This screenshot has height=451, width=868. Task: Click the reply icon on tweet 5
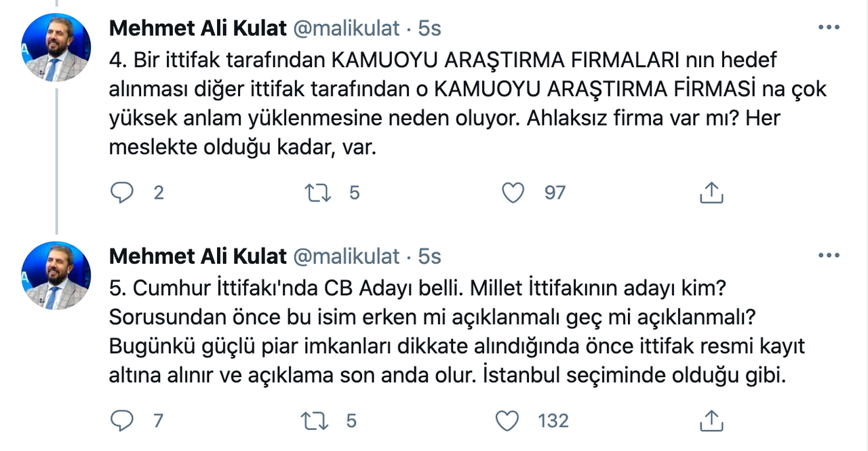click(x=122, y=420)
